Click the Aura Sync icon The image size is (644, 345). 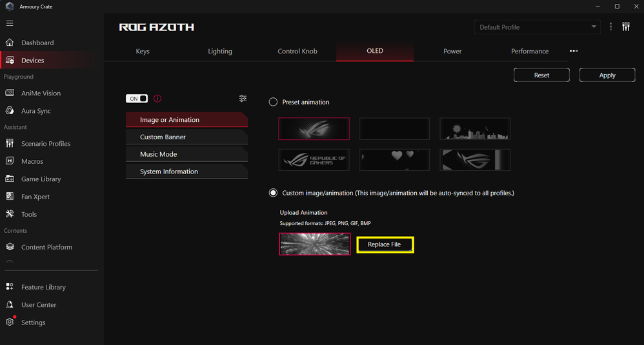(10, 111)
